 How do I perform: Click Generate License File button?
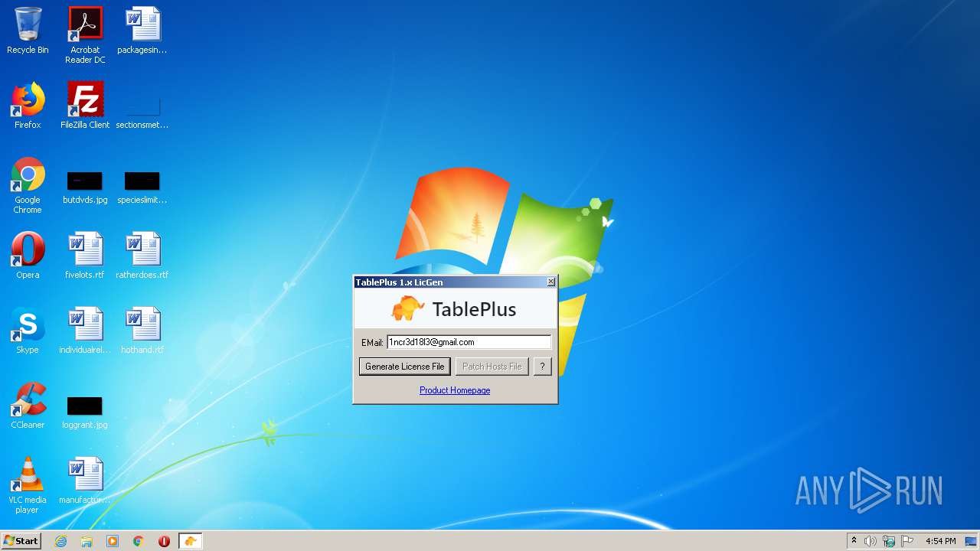click(x=404, y=367)
